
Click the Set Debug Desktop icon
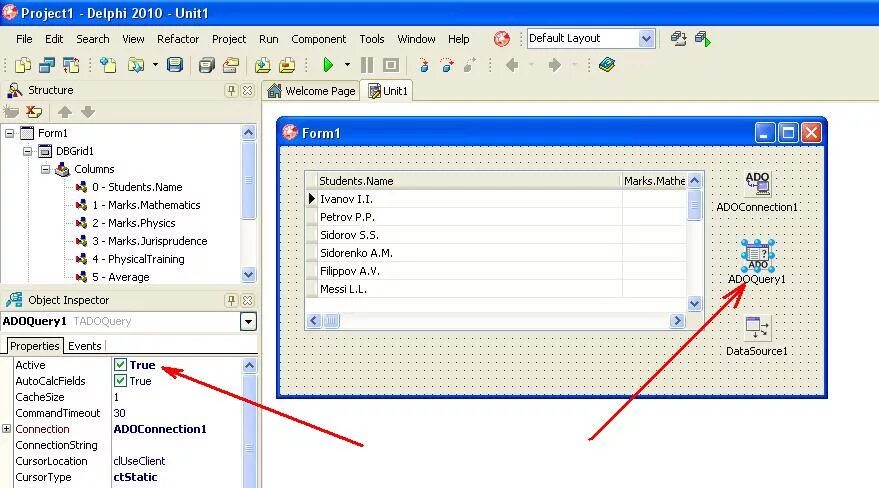point(702,39)
